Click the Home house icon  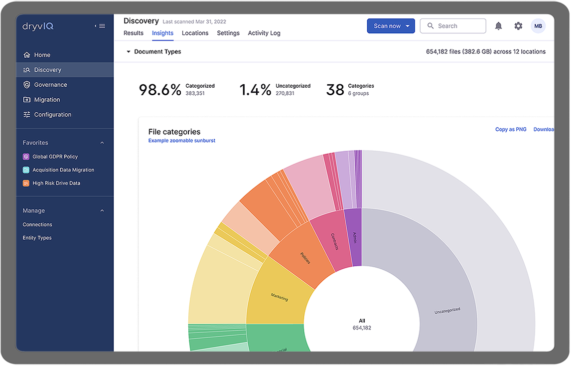pos(26,55)
